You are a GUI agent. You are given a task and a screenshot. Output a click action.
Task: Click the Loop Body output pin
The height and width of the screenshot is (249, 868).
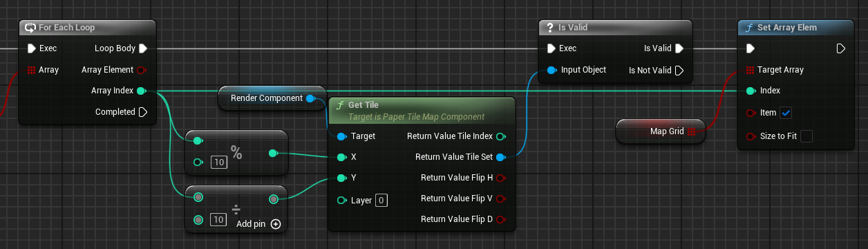(143, 48)
